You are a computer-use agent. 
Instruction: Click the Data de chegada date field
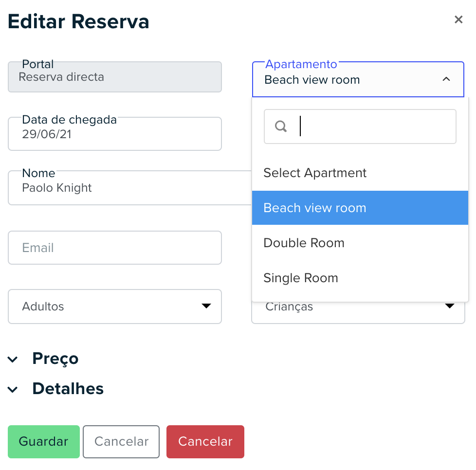(115, 133)
